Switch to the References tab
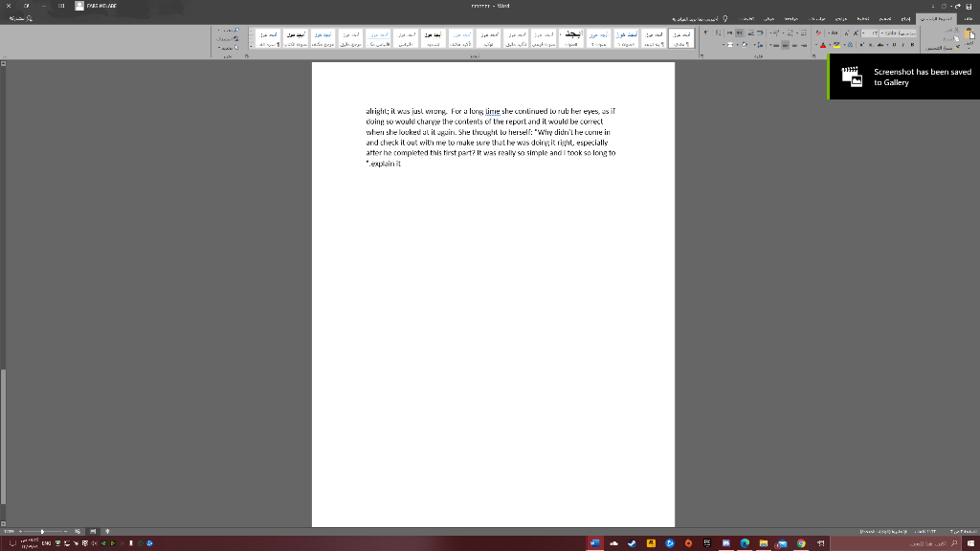 842,19
